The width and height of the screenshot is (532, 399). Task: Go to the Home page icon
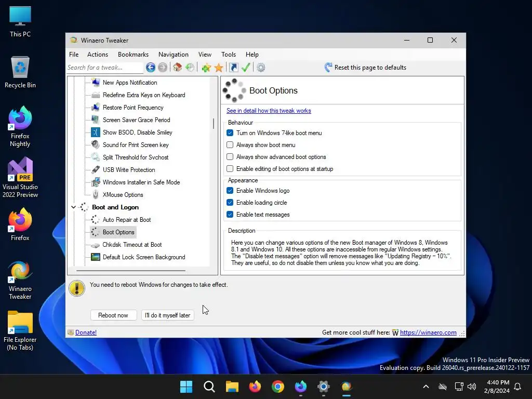(x=178, y=68)
